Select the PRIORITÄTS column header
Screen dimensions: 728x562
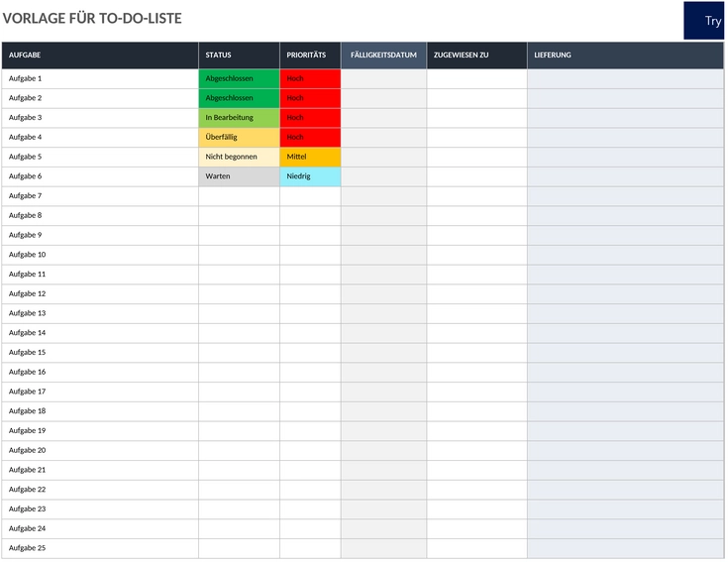[x=310, y=56]
